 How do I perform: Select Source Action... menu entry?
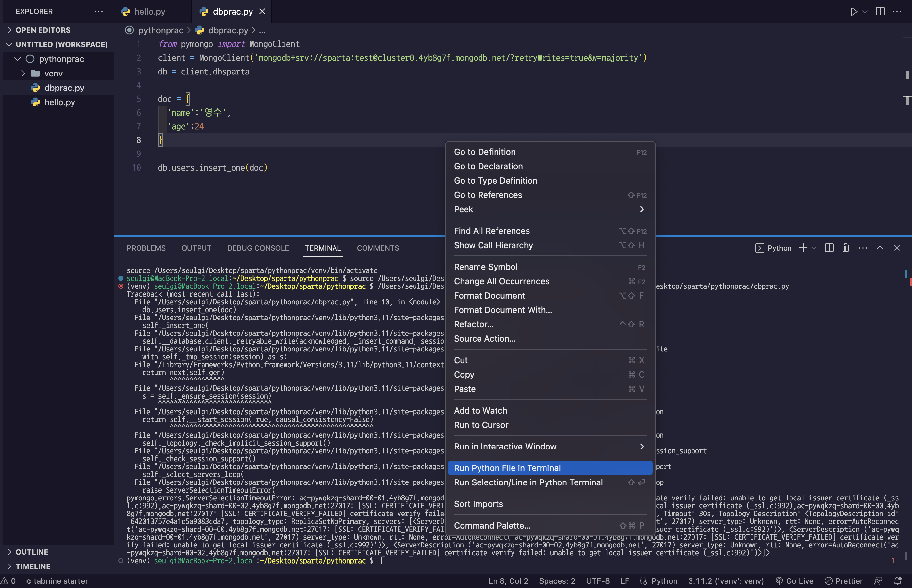550,339
